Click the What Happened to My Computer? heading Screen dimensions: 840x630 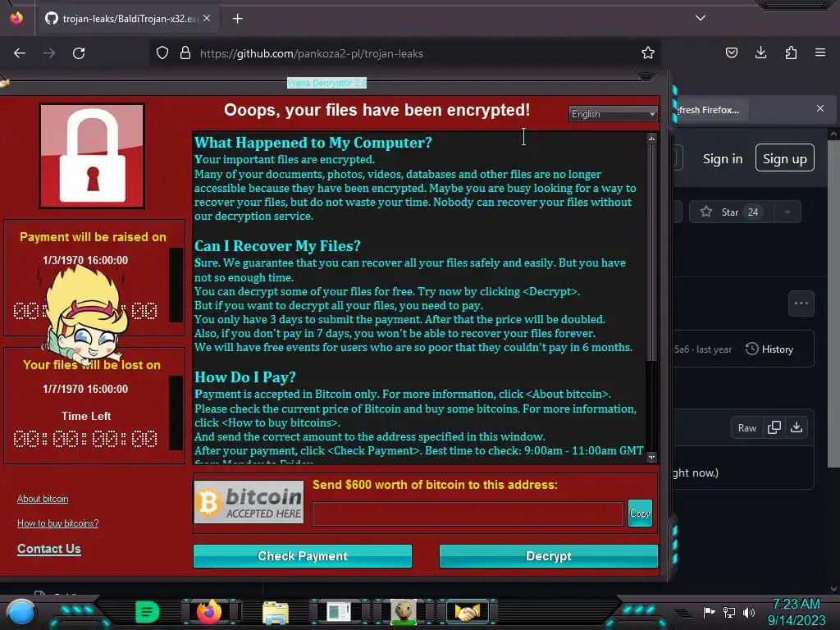point(313,143)
